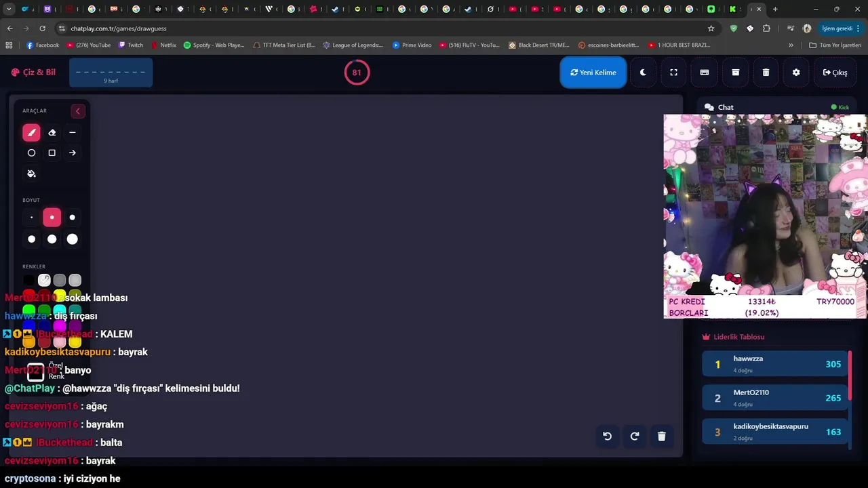Click the Kick connection status indicator
Viewport: 868px width, 488px height.
click(840, 107)
